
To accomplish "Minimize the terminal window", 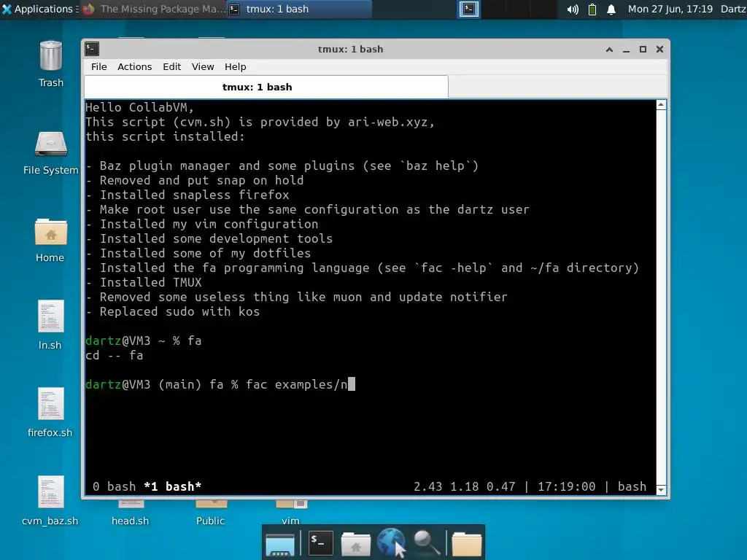I will coord(626,49).
